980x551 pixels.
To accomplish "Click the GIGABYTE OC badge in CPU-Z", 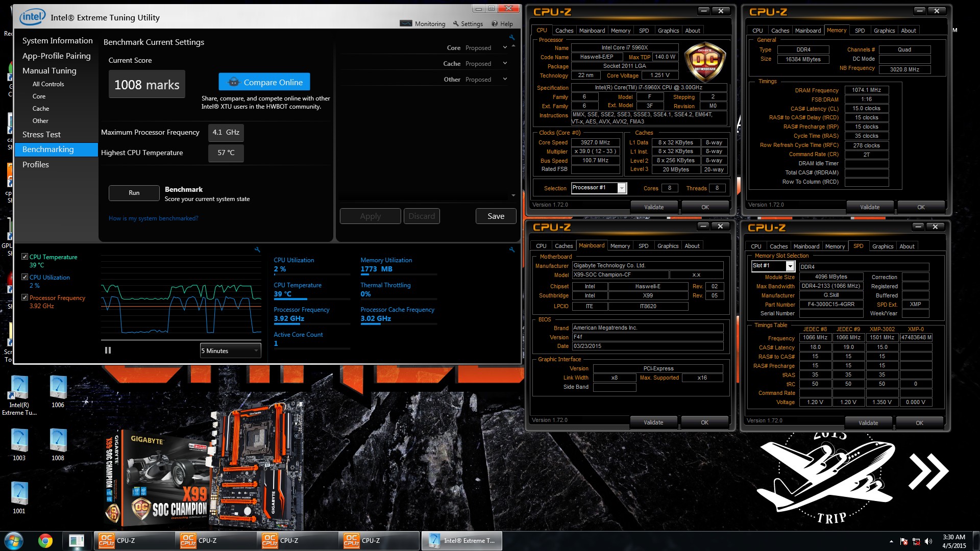I will [x=705, y=62].
